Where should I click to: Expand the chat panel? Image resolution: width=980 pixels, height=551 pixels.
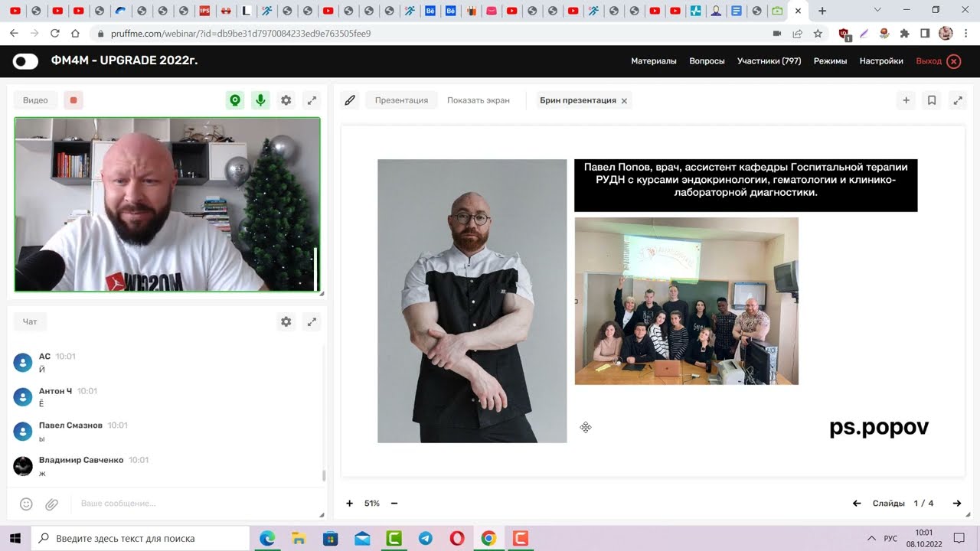[x=312, y=322]
